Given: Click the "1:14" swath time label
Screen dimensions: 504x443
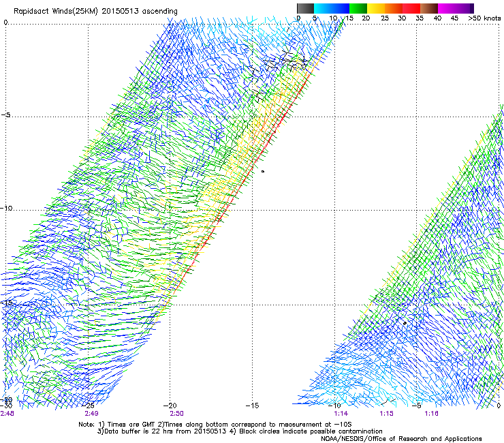Looking at the screenshot, I should coord(341,414).
